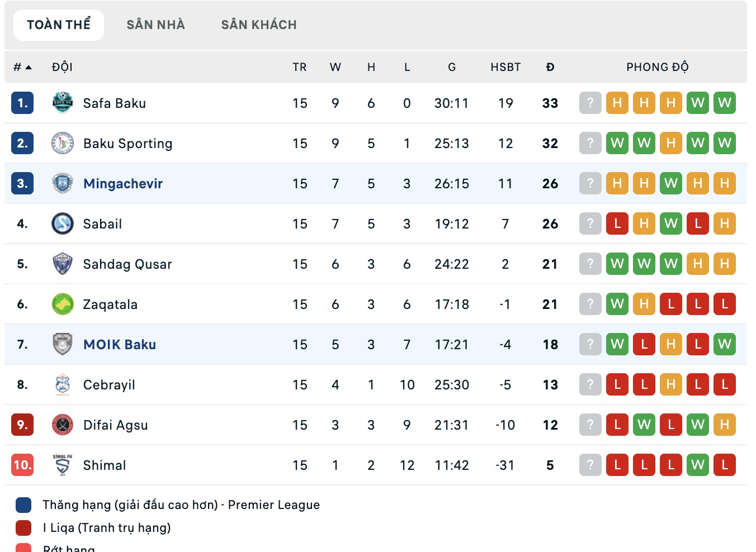Open the Shimal FK club badge
The width and height of the screenshot is (756, 552).
(x=63, y=465)
